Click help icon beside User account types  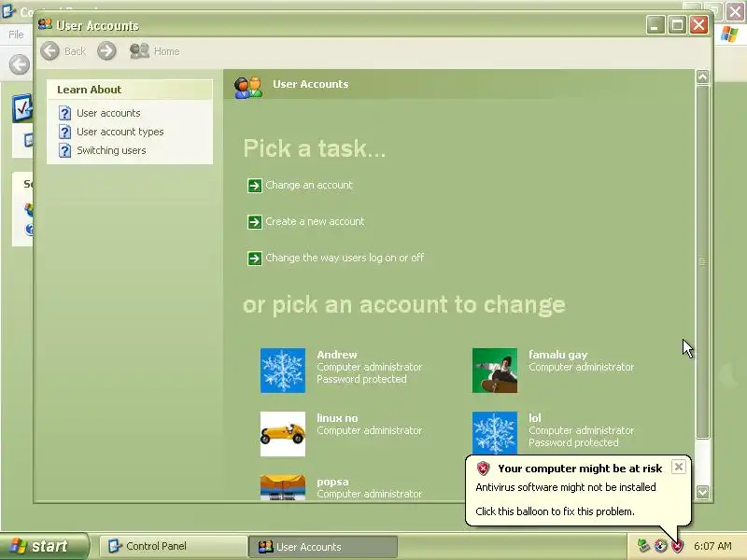[64, 132]
